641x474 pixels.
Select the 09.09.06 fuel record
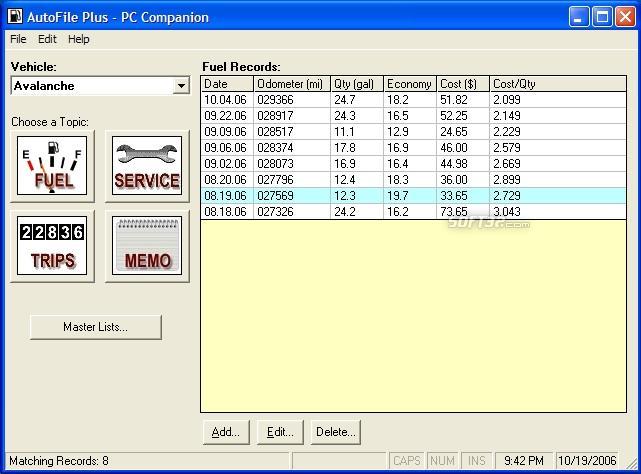pos(413,132)
